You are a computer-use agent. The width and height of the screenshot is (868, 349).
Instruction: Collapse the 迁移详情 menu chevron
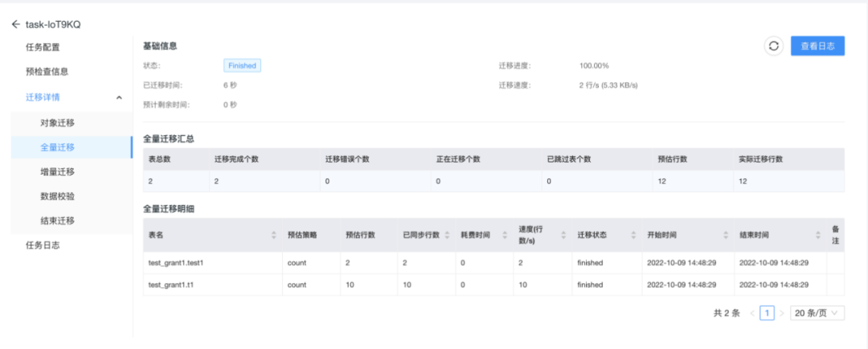[119, 97]
